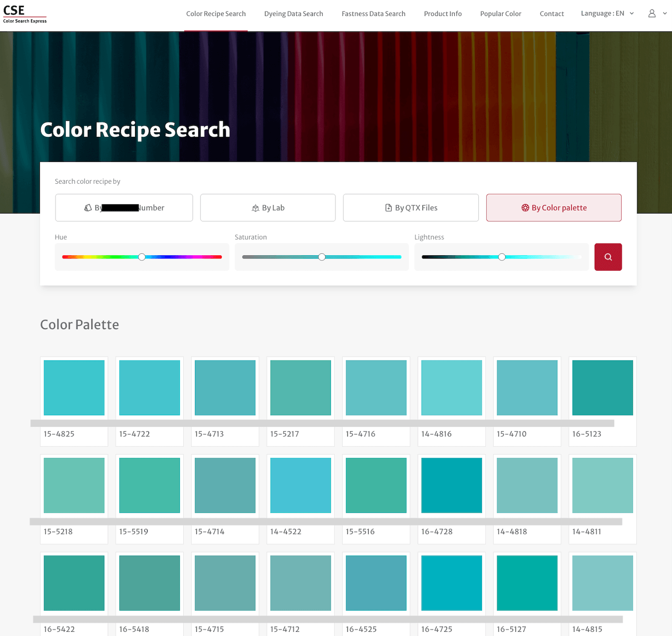The width and height of the screenshot is (672, 636).
Task: Navigate to Product Info
Action: [x=442, y=14]
